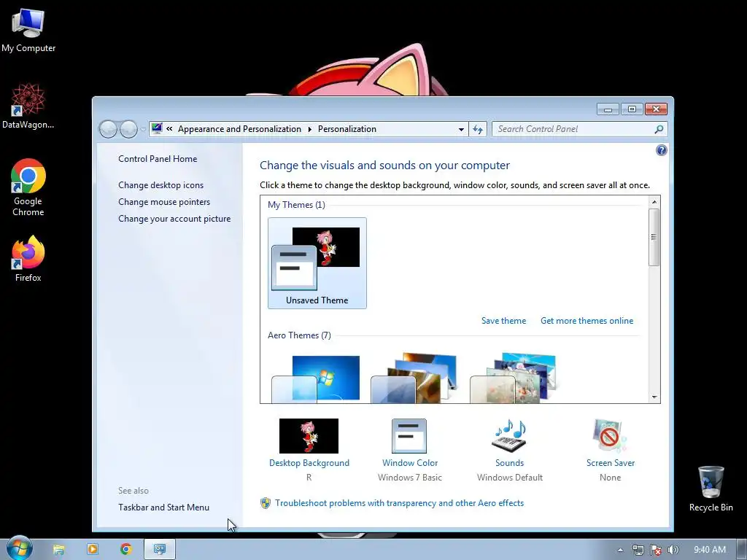
Task: Open Taskbar and Start Menu link
Action: [x=164, y=507]
